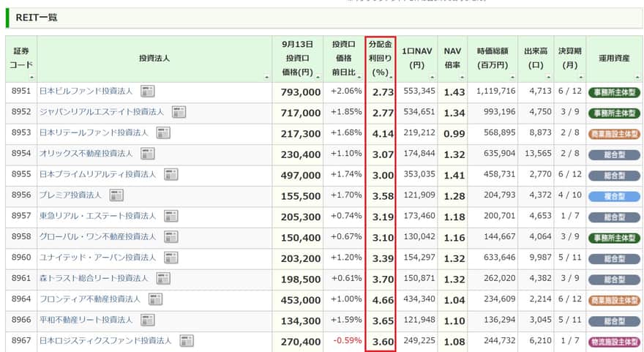
Task: Select settlement period 4 / 10 cell
Action: pyautogui.click(x=570, y=195)
